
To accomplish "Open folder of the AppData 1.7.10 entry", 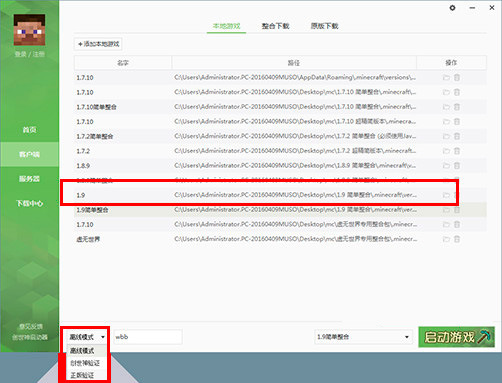I will coord(446,78).
